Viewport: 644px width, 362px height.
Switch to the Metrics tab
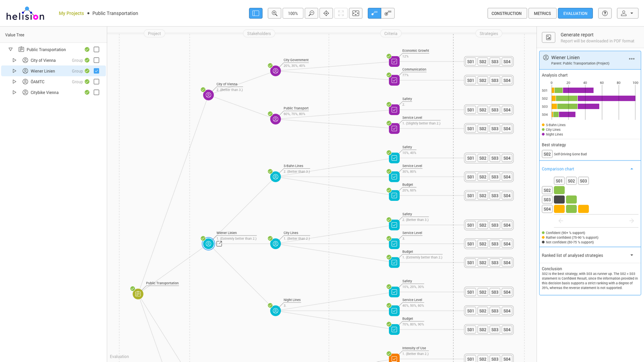[542, 13]
